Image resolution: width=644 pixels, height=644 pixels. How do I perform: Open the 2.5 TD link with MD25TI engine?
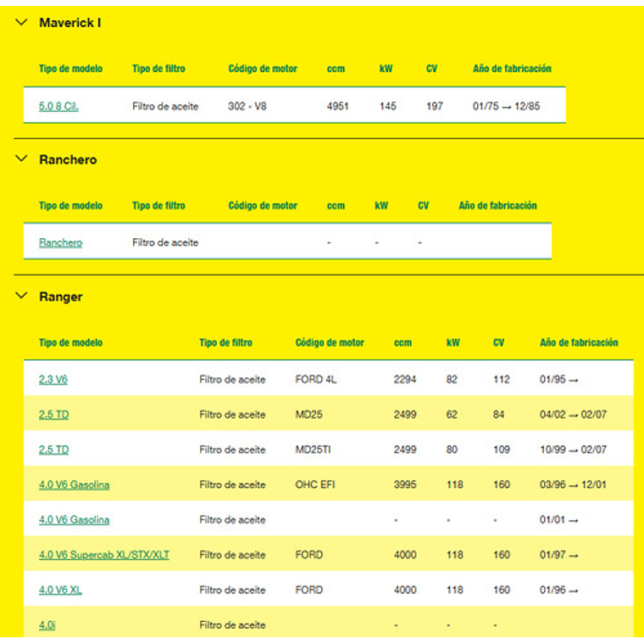click(x=53, y=450)
